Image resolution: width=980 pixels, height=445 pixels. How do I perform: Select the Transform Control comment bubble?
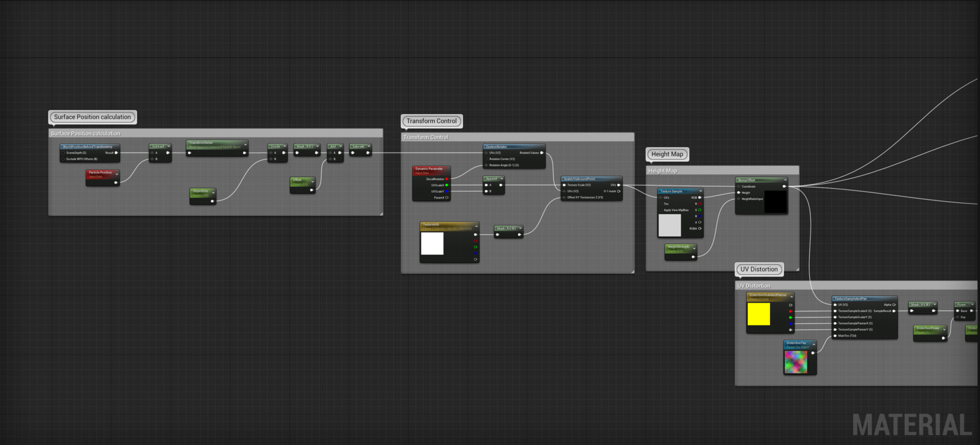[x=432, y=121]
